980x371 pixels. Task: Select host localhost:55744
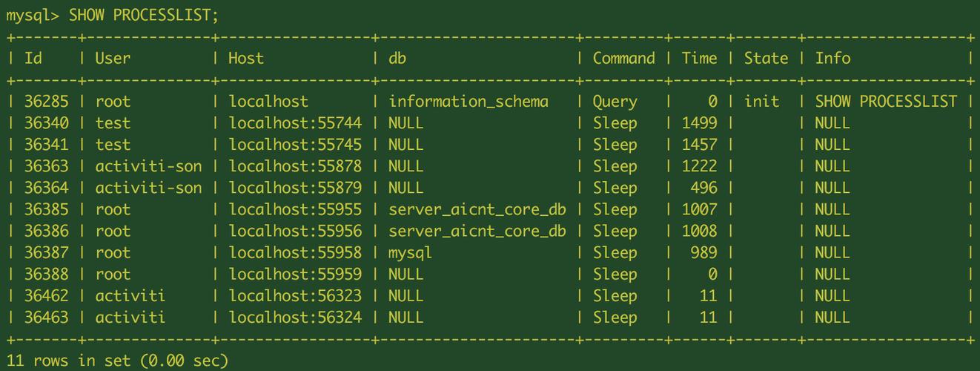tap(295, 123)
